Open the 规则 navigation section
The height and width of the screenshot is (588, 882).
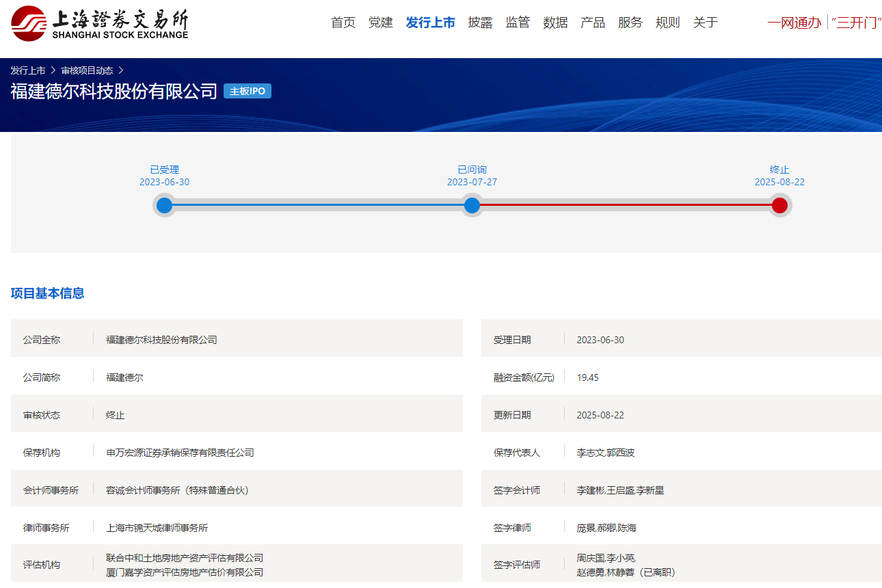[x=667, y=23]
